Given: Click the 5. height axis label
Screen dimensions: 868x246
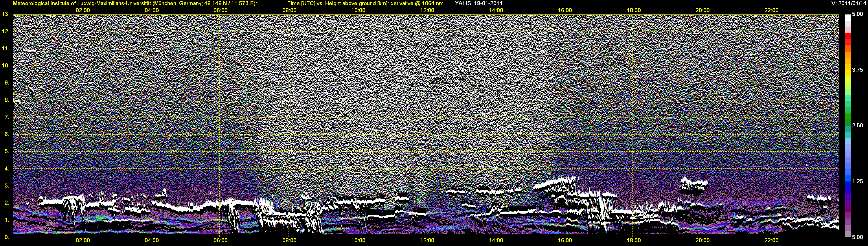Looking at the screenshot, I should click(7, 151).
